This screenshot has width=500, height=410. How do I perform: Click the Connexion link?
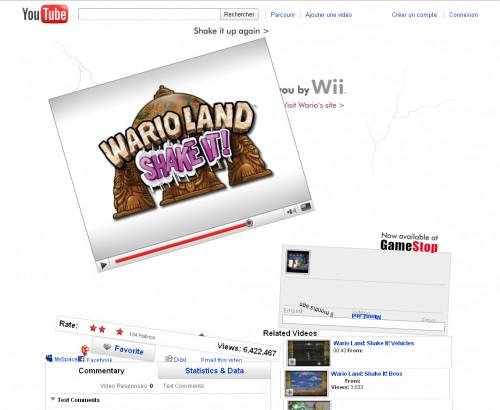coord(463,15)
